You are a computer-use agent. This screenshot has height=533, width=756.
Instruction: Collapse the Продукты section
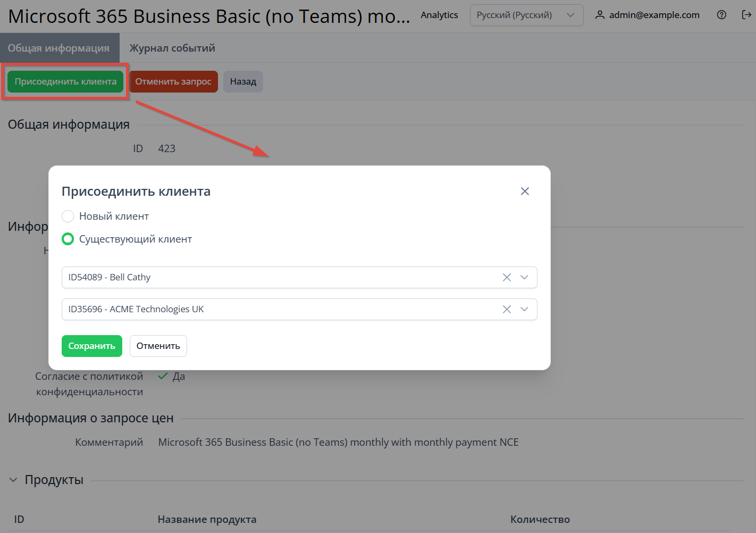[13, 480]
